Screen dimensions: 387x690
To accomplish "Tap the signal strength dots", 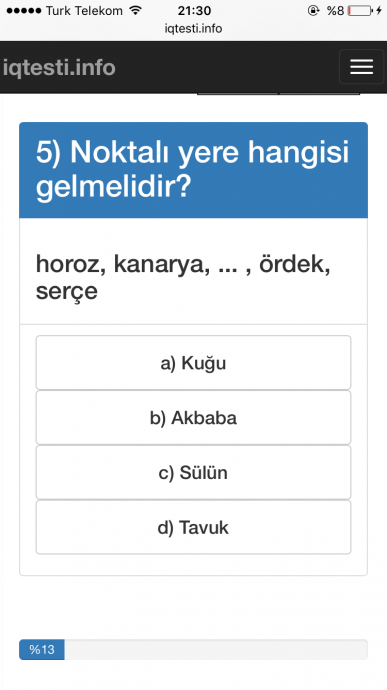I will point(24,11).
